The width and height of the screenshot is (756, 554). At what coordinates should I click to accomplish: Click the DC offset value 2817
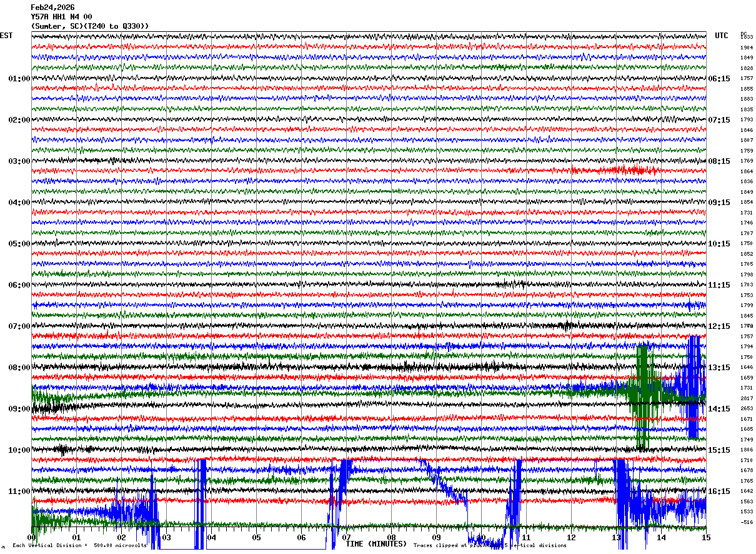tap(747, 398)
